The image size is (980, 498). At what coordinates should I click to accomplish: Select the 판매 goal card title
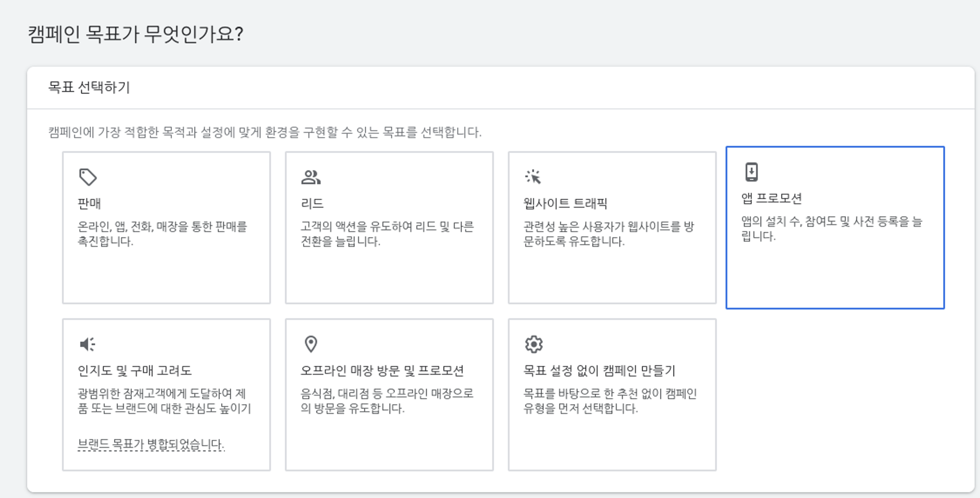pyautogui.click(x=89, y=203)
